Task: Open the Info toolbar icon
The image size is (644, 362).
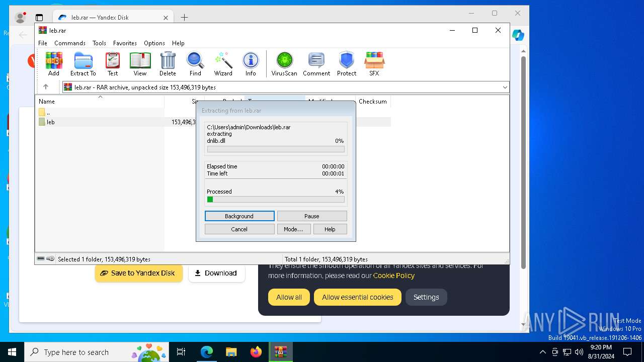Action: coord(251,64)
